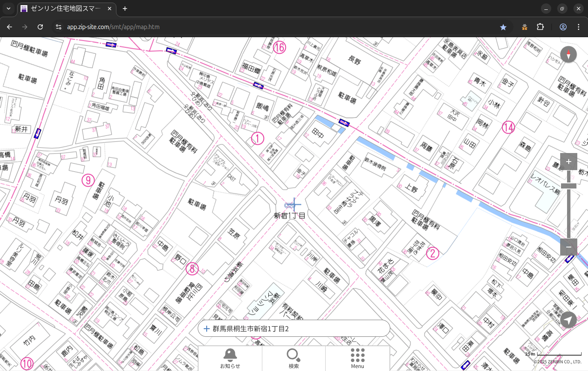View site information icon in URL bar
The height and width of the screenshot is (371, 588).
click(59, 27)
